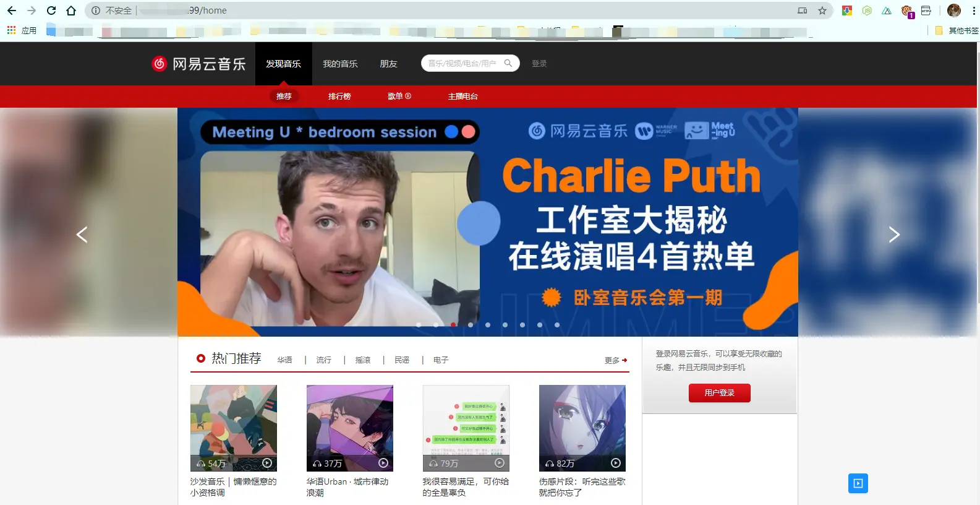Image resolution: width=980 pixels, height=505 pixels.
Task: Open the 发现音乐 tab
Action: pyautogui.click(x=283, y=64)
